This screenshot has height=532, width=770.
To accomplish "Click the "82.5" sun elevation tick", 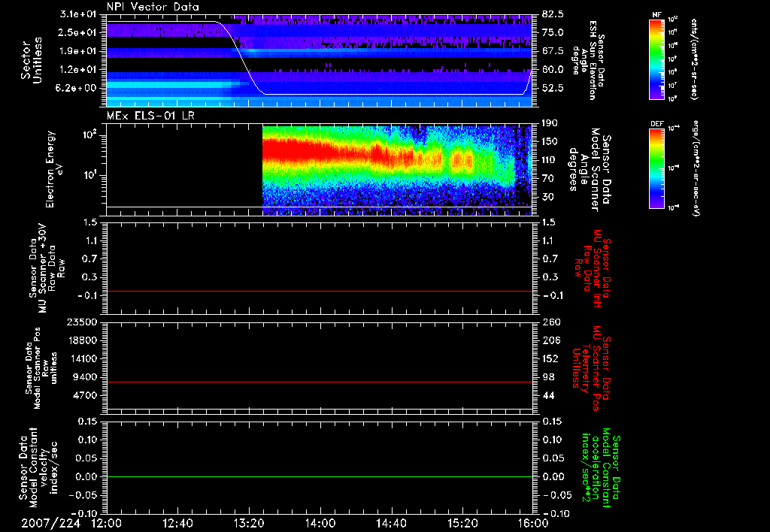I will (553, 14).
